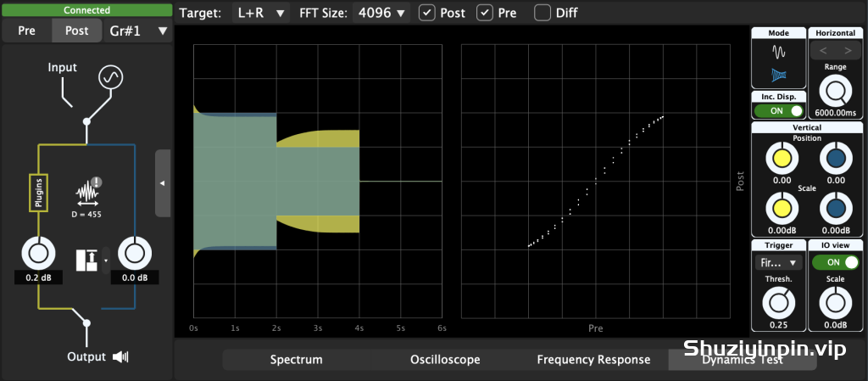Click the output switch node
The height and width of the screenshot is (381, 868).
pos(86,322)
